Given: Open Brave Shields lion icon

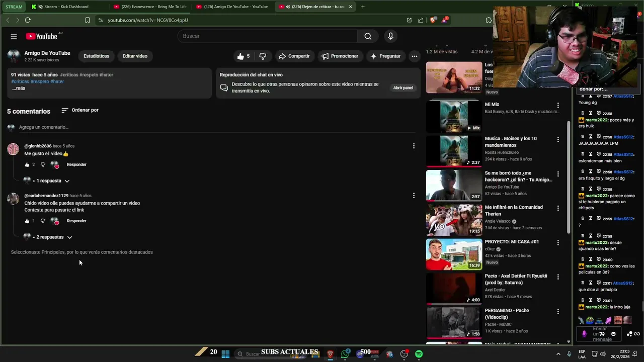Looking at the screenshot, I should 433,20.
